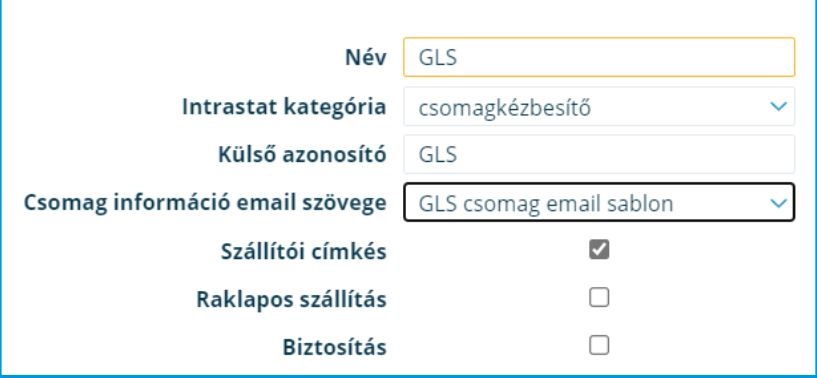Open the Csomag információ email szövege dropdown
The image size is (817, 378).
tap(599, 202)
